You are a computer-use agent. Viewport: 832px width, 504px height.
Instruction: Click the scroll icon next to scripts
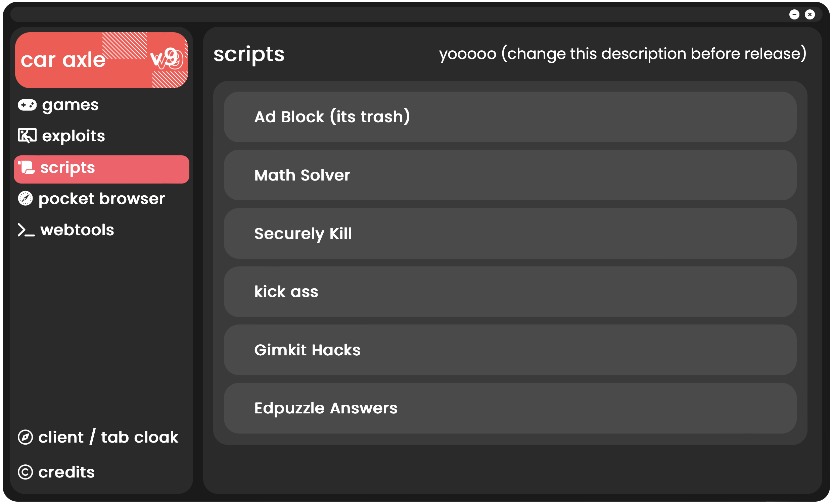click(x=27, y=168)
